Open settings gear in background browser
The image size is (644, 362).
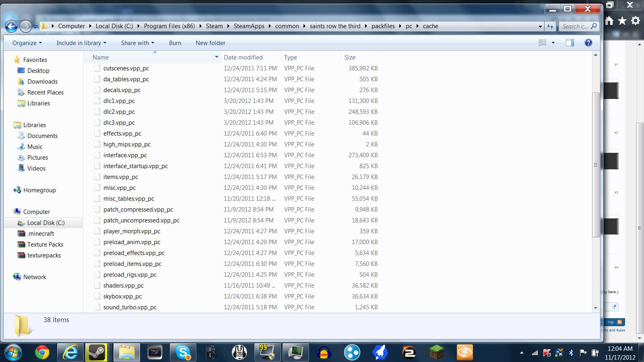pos(636,21)
